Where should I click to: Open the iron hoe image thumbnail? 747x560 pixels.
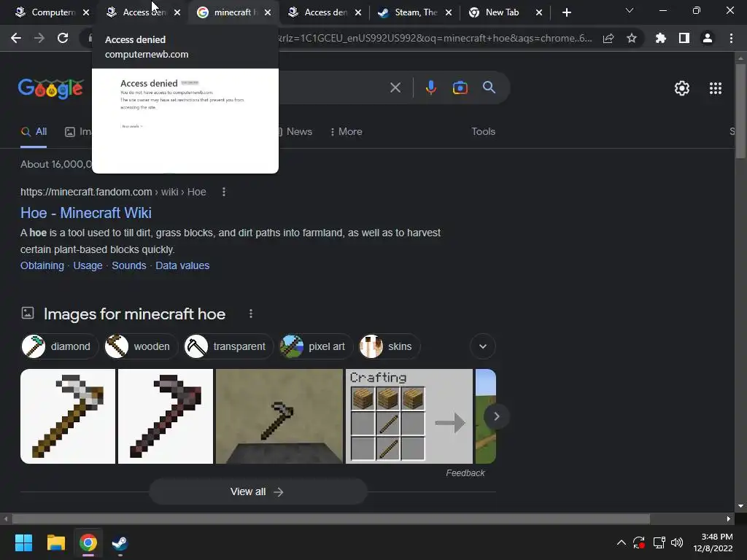[68, 416]
